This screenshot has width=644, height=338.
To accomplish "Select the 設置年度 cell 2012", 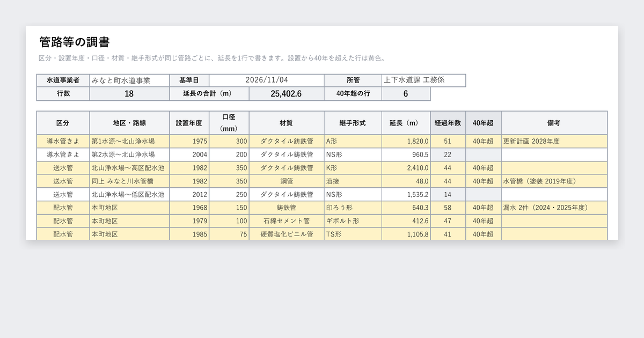I will pos(189,194).
